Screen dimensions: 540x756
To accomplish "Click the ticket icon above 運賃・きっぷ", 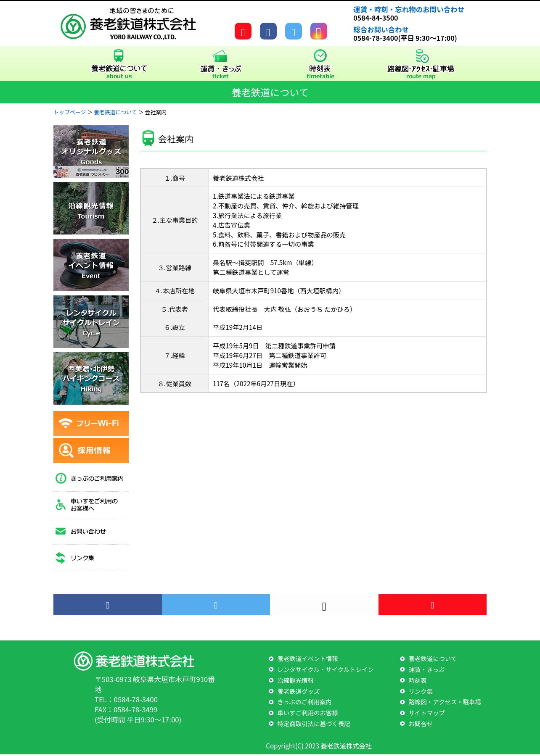I will 220,56.
